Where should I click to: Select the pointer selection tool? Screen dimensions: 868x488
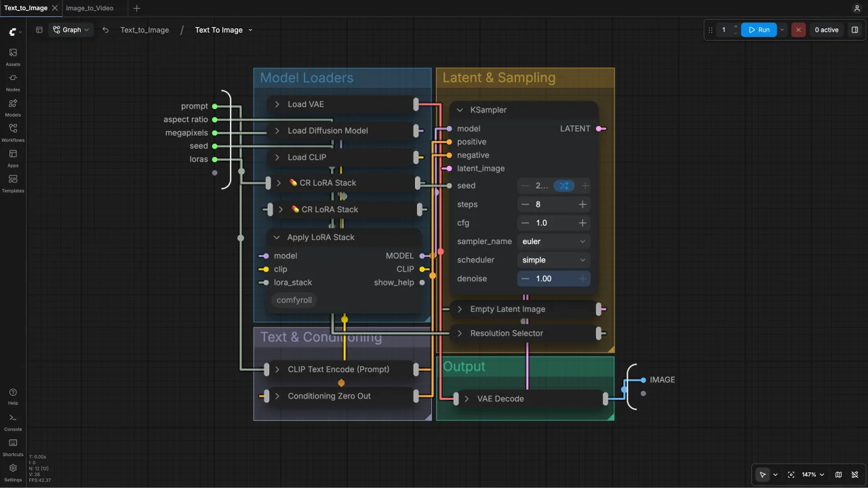763,474
